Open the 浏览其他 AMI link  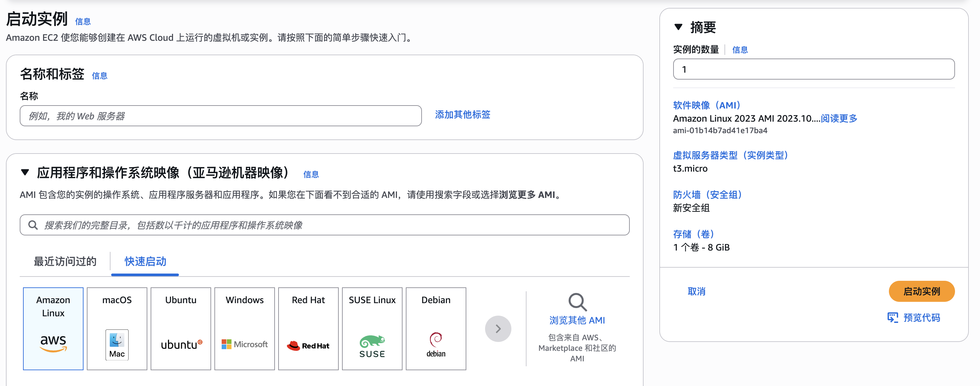[577, 320]
